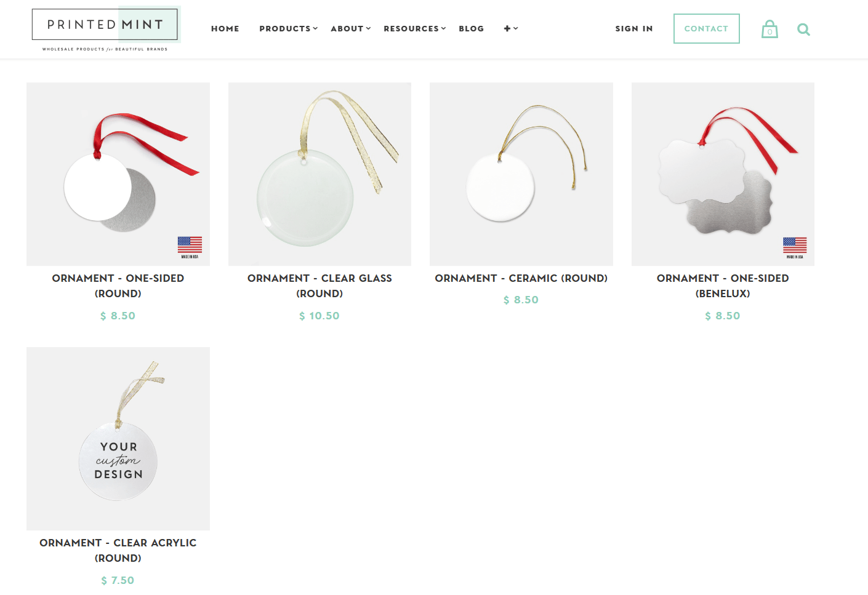The width and height of the screenshot is (868, 595).
Task: Click the search magnifier icon
Action: click(803, 30)
